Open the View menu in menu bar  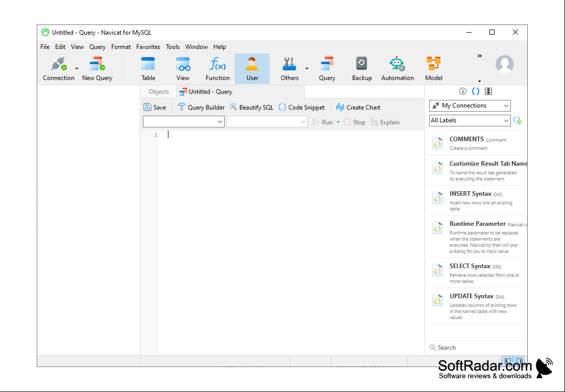(x=77, y=47)
